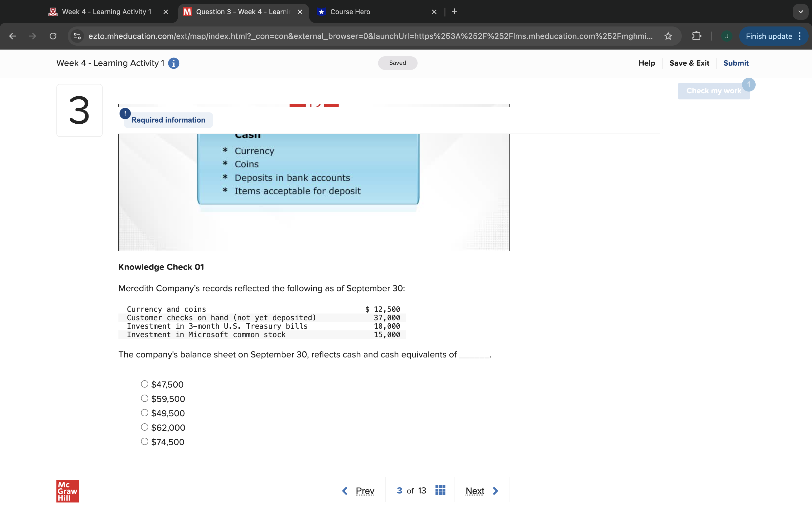
Task: Pick the $62,000 answer choice
Action: click(145, 427)
